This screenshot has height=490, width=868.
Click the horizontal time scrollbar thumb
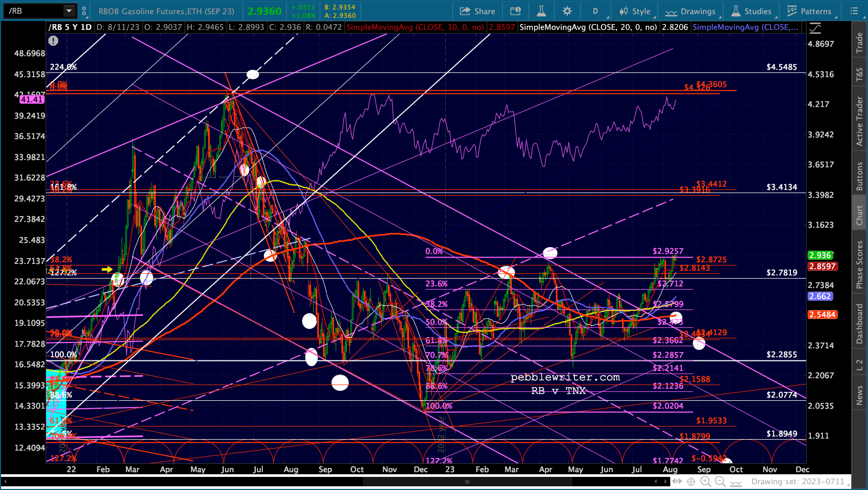466,482
